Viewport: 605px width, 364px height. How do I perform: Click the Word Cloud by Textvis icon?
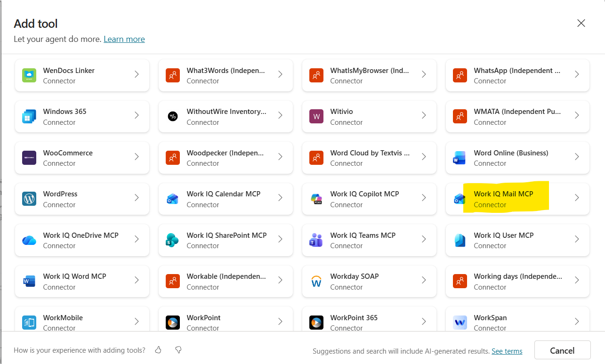[316, 158]
